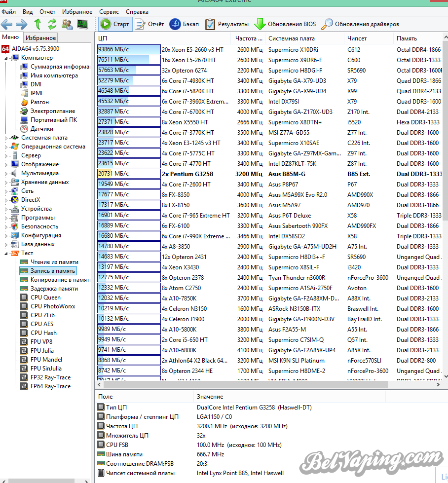Select Датчики gauge item
Image resolution: width=448 pixels, height=483 pixels.
(37, 129)
